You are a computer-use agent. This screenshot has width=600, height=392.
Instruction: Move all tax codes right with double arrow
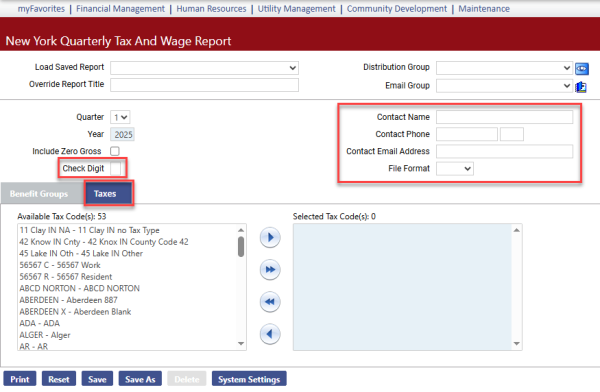coord(270,270)
